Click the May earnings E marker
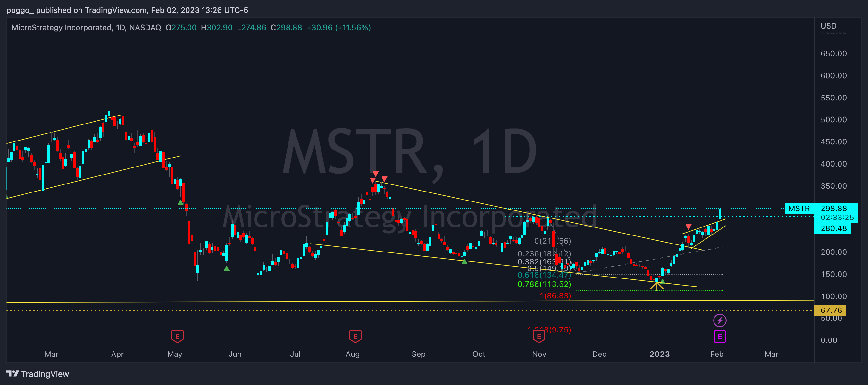 [178, 336]
